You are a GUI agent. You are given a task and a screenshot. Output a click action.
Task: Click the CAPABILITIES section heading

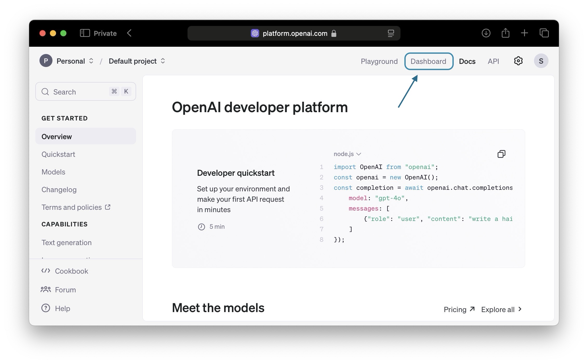point(64,224)
